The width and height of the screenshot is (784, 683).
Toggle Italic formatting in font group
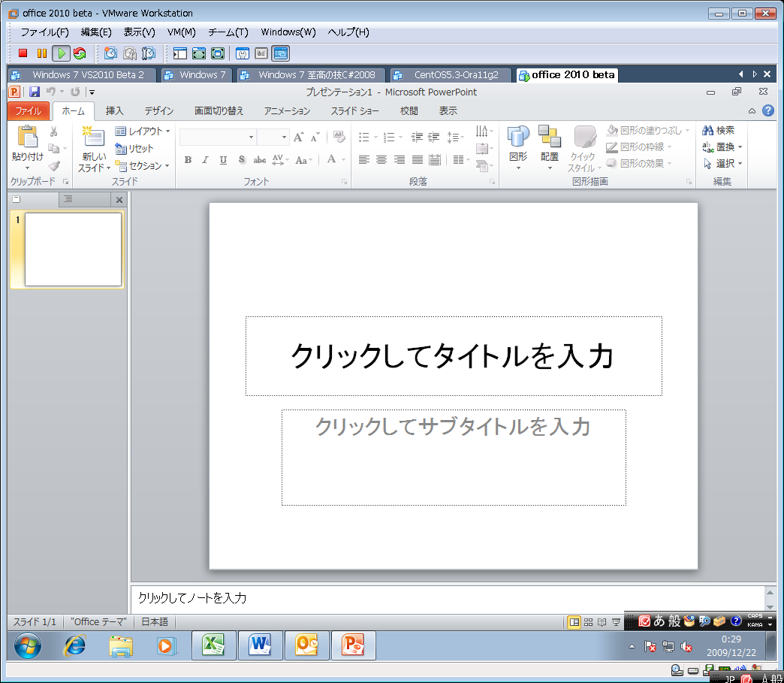tap(205, 160)
